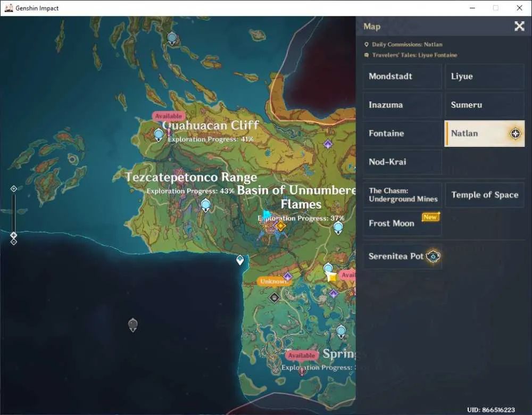Open the Temple of Space map
The height and width of the screenshot is (415, 532).
[x=485, y=195]
